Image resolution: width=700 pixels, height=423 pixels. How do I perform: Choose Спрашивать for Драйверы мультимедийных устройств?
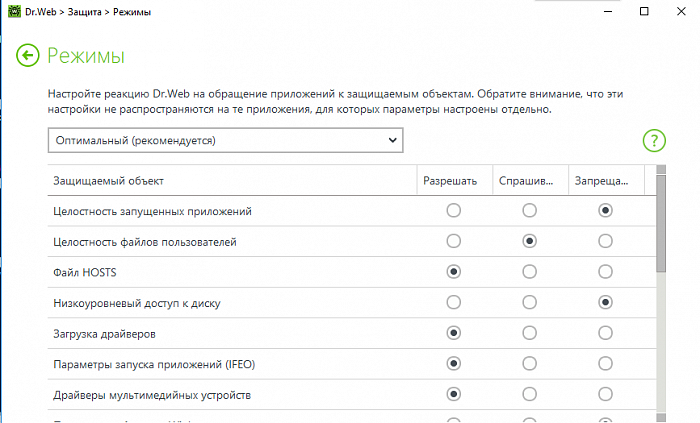click(x=529, y=394)
